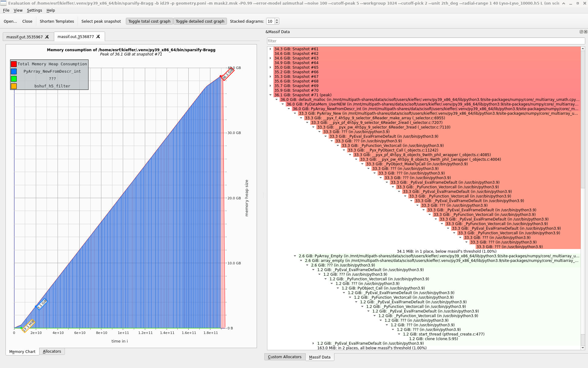Click the 36.1 GiB peak marker on chart
588x368 pixels.
(228, 74)
